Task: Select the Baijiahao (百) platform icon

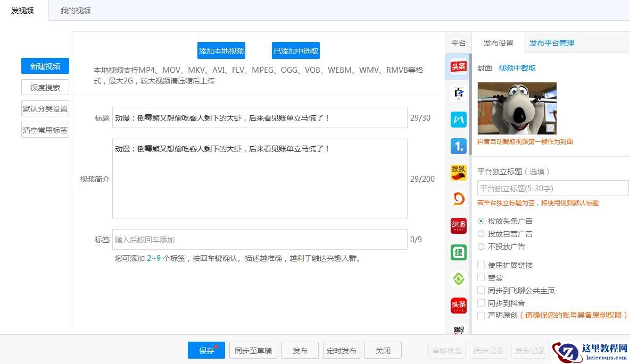Action: (x=458, y=93)
